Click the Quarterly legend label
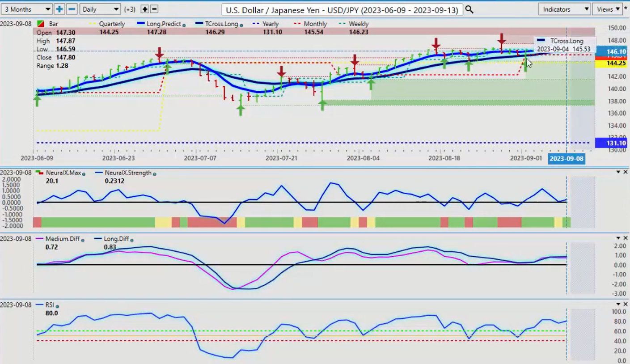This screenshot has width=630, height=364. [x=112, y=24]
